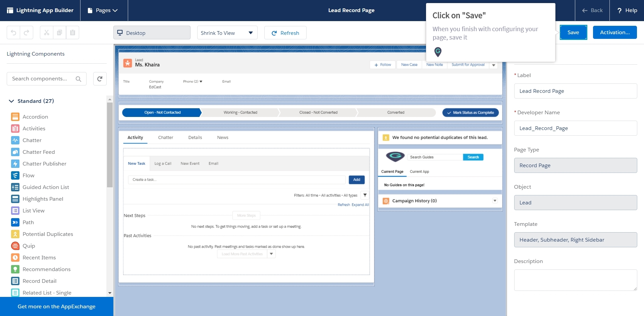Viewport: 644px width, 316px height.
Task: Switch to the News tab
Action: pyautogui.click(x=223, y=137)
